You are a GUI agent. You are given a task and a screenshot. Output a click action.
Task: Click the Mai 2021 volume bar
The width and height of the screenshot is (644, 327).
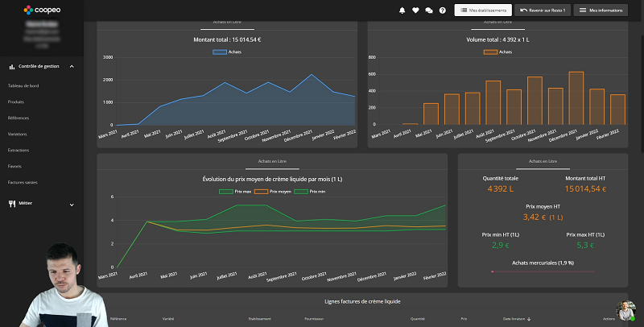431,114
